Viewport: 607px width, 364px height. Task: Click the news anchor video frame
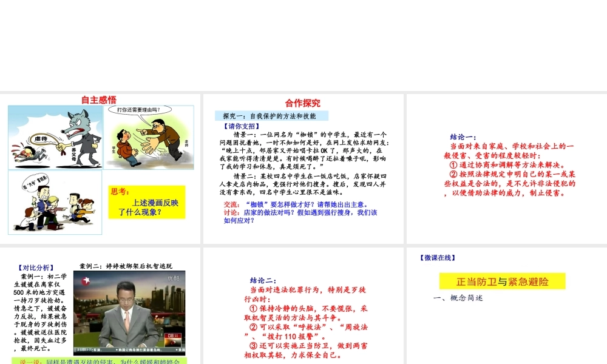pyautogui.click(x=129, y=312)
